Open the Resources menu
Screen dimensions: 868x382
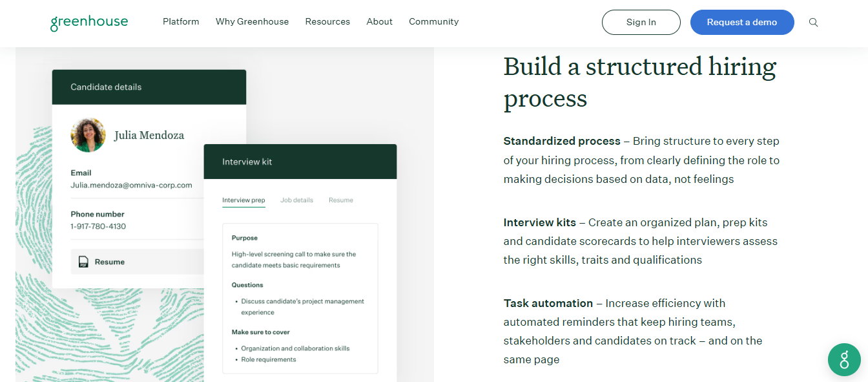pyautogui.click(x=327, y=21)
